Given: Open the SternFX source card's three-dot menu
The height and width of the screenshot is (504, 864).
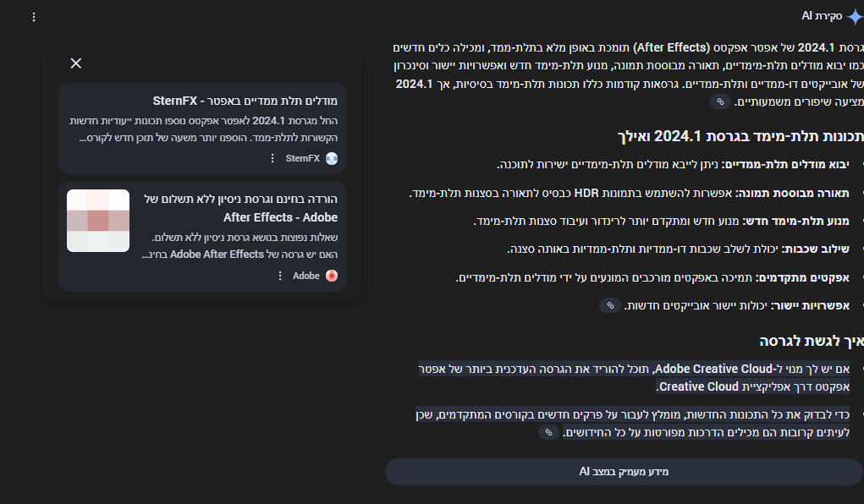Looking at the screenshot, I should [272, 158].
